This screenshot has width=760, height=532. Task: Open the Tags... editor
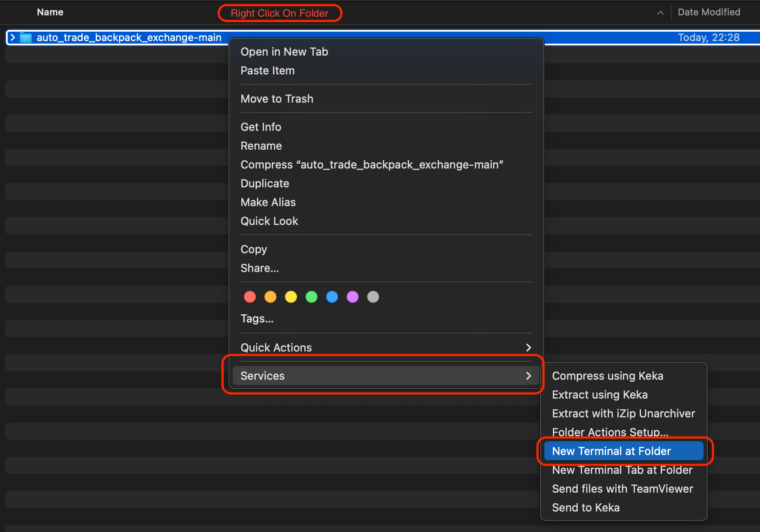[x=386, y=319]
